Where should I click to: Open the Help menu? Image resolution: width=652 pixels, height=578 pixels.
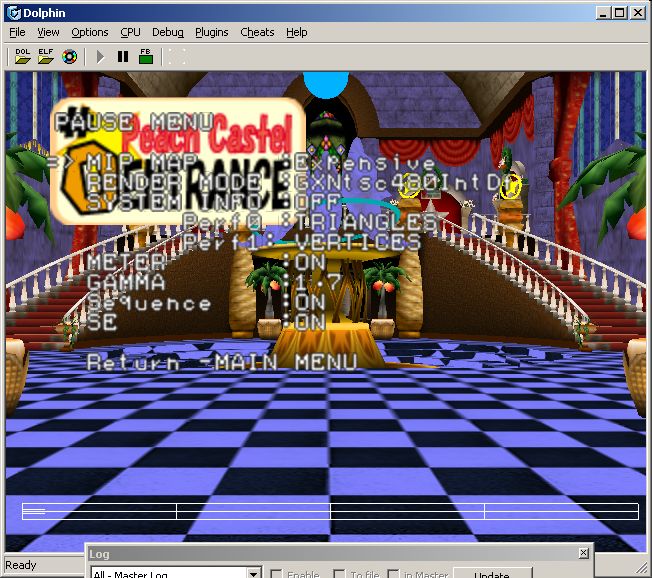pos(296,32)
